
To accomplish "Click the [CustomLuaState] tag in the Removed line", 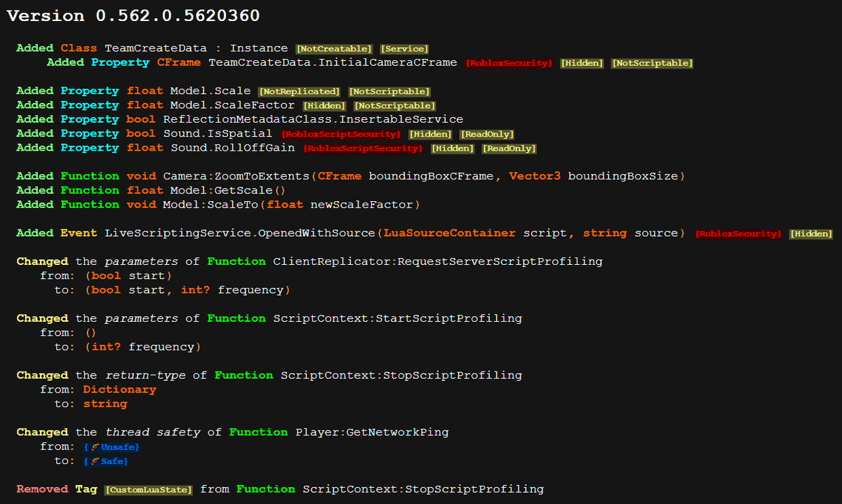I will 148,489.
